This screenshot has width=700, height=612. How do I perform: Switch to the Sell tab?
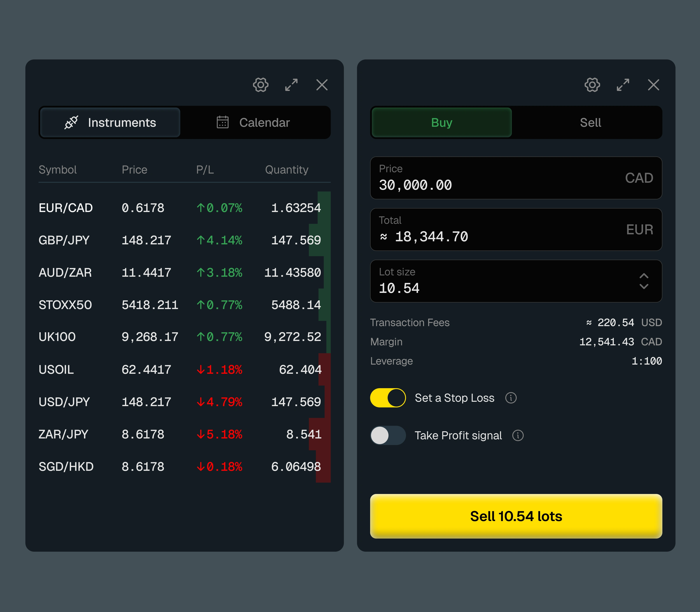click(x=590, y=123)
